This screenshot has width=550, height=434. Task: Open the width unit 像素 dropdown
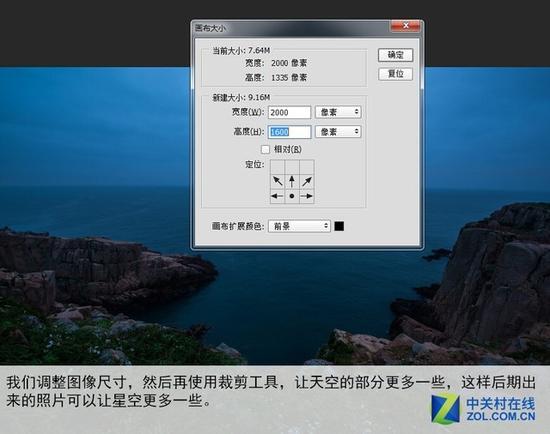click(338, 112)
